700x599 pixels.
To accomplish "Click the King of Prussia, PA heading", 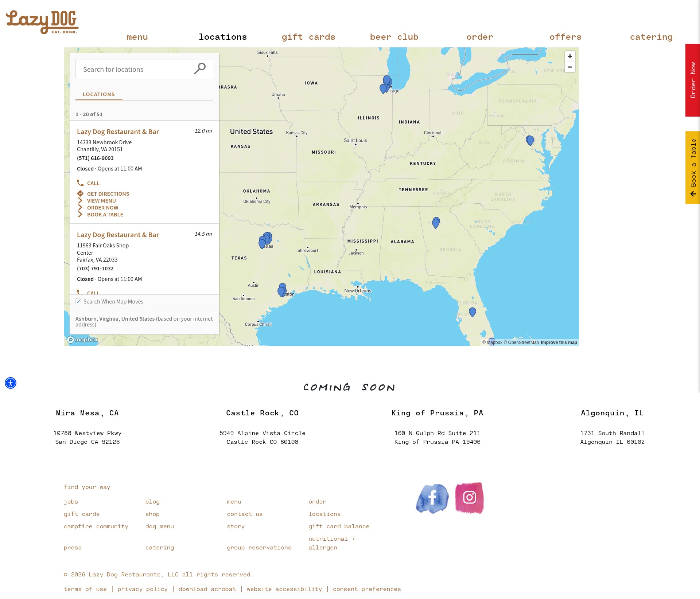I will [x=437, y=413].
